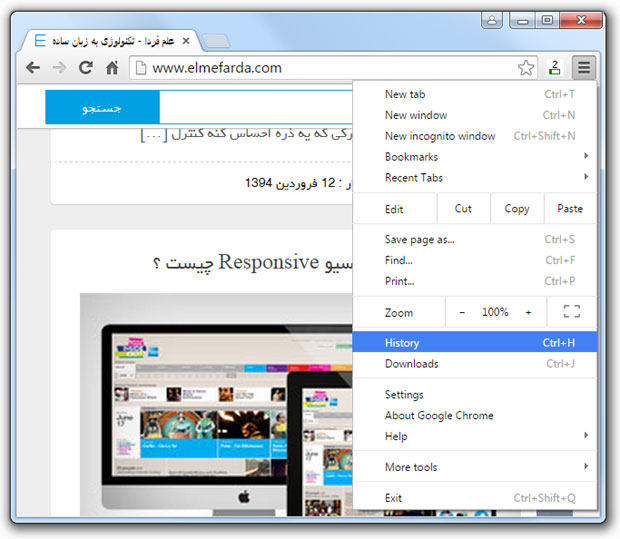The image size is (620, 539).
Task: Go to the Home page icon
Action: tap(112, 68)
